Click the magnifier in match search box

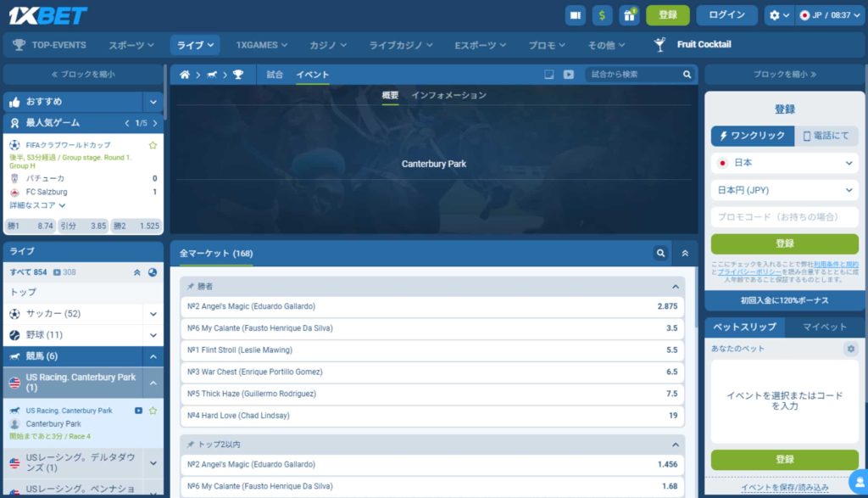pos(687,74)
